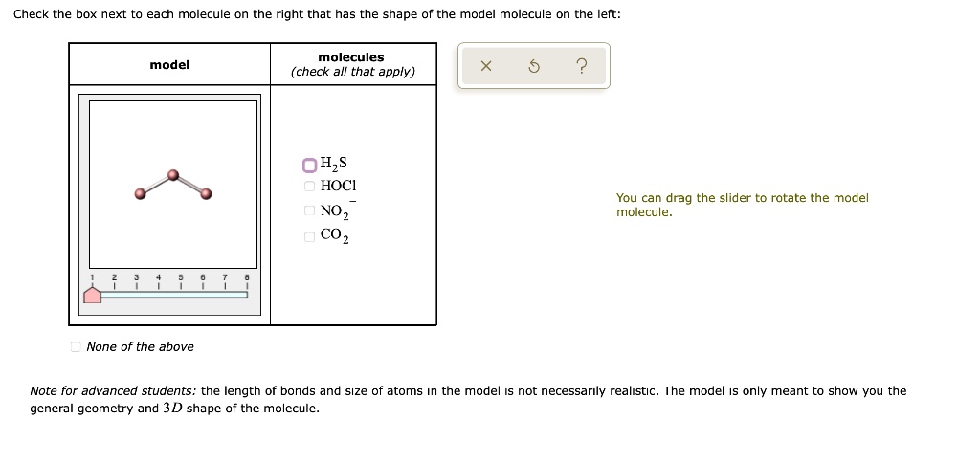Click the CO2 formula label
This screenshot has height=464, width=980.
[335, 236]
